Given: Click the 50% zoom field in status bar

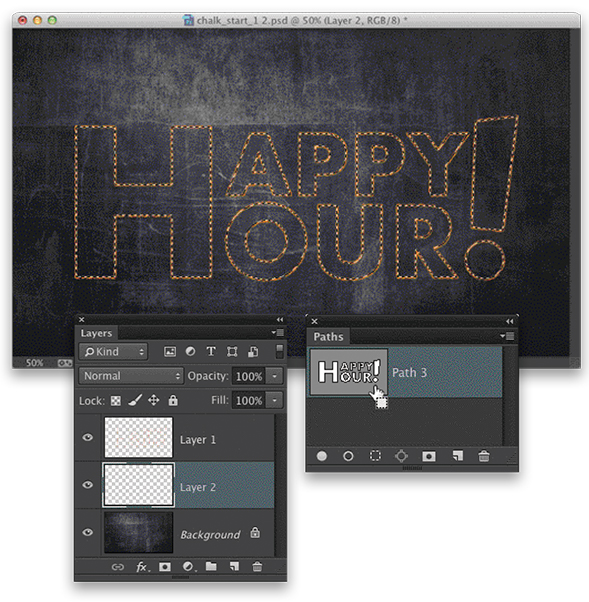Looking at the screenshot, I should 34,363.
